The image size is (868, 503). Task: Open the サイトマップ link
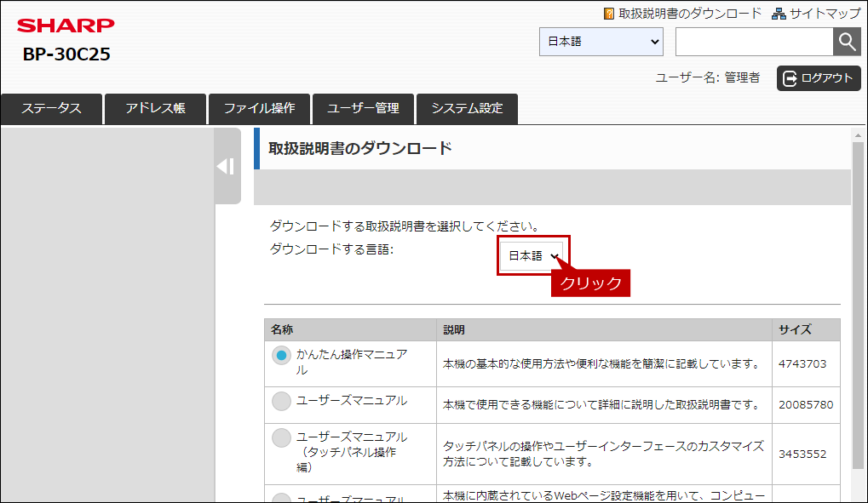coord(825,14)
